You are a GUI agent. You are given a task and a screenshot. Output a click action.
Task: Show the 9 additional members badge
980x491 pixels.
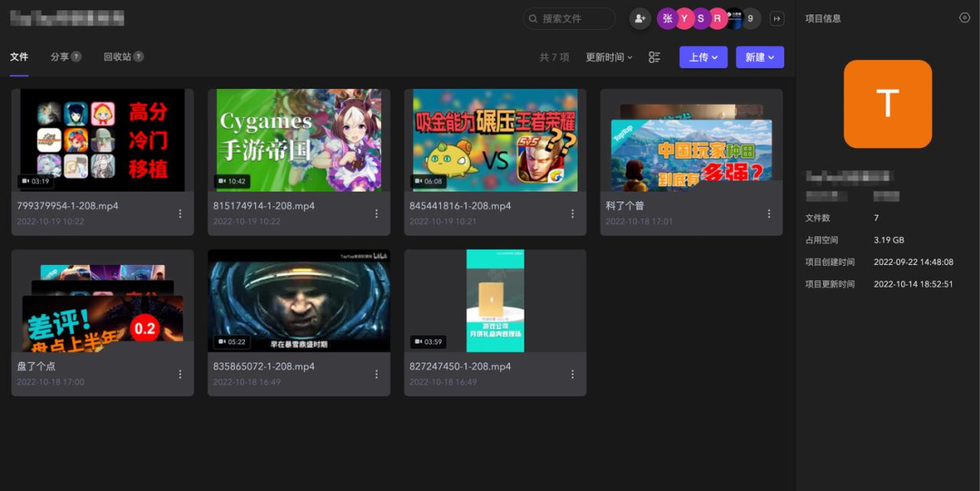click(x=750, y=18)
